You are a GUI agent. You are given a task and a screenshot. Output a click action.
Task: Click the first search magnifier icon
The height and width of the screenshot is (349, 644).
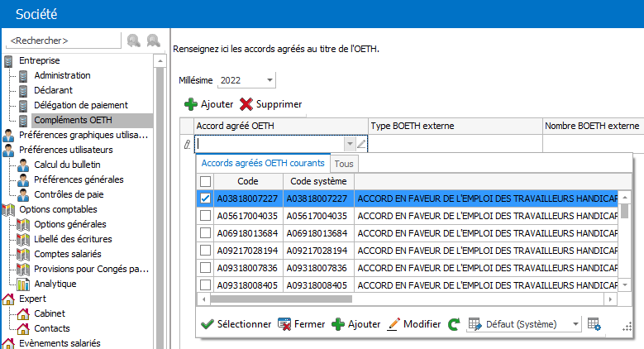coord(133,41)
